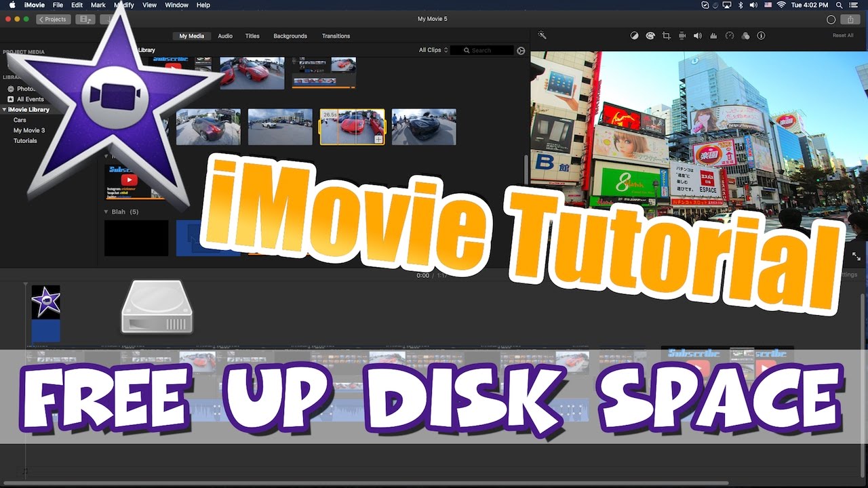Image resolution: width=868 pixels, height=488 pixels.
Task: Switch to the My Media tab
Action: (x=192, y=36)
